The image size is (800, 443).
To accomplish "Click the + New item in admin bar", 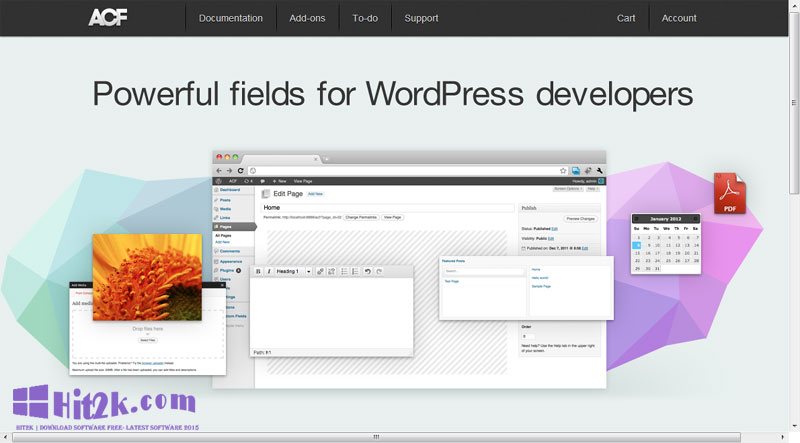I will pyautogui.click(x=279, y=181).
